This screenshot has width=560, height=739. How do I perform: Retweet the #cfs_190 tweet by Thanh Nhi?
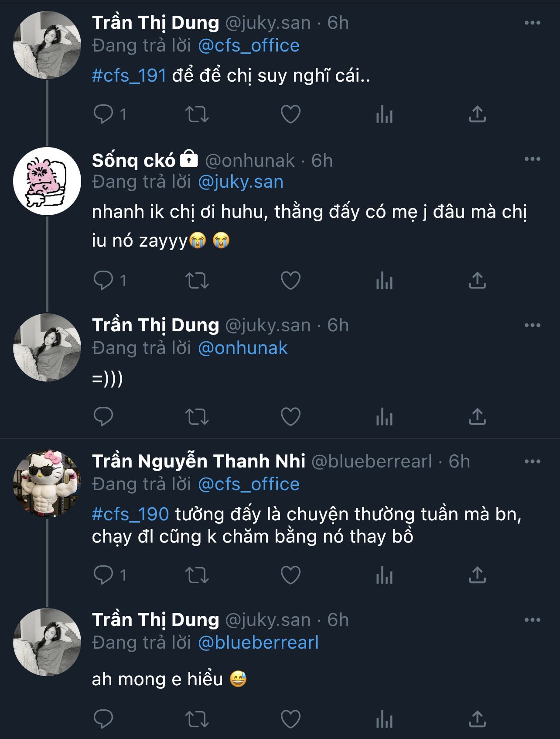coord(197,575)
